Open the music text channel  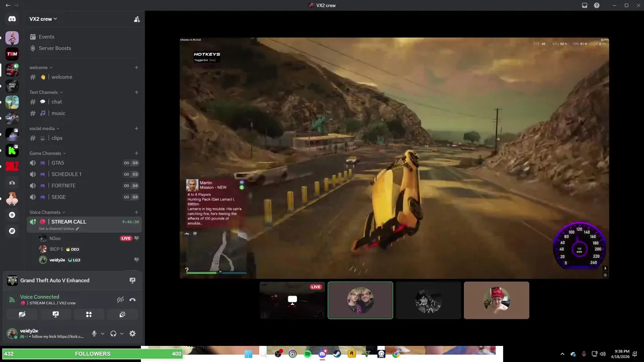coord(84,113)
